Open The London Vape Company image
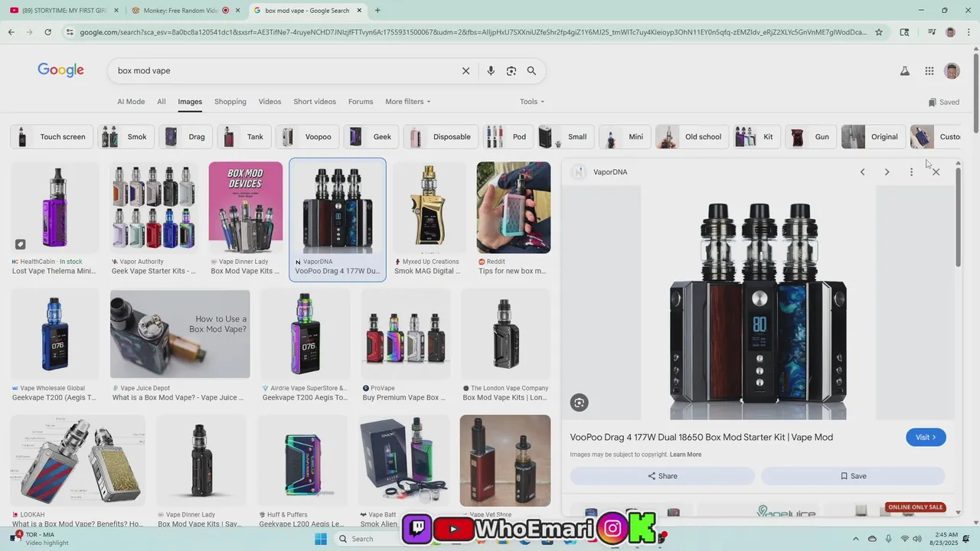The height and width of the screenshot is (551, 980). [x=505, y=334]
